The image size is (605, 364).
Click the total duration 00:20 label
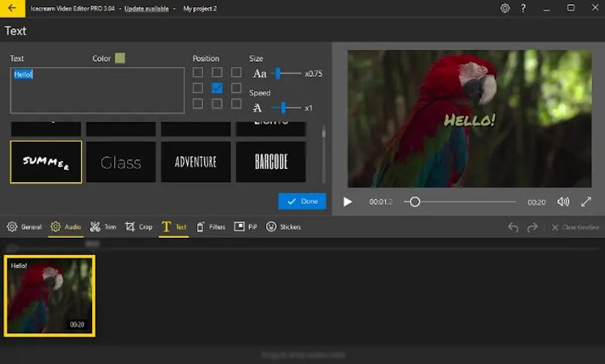[537, 202]
